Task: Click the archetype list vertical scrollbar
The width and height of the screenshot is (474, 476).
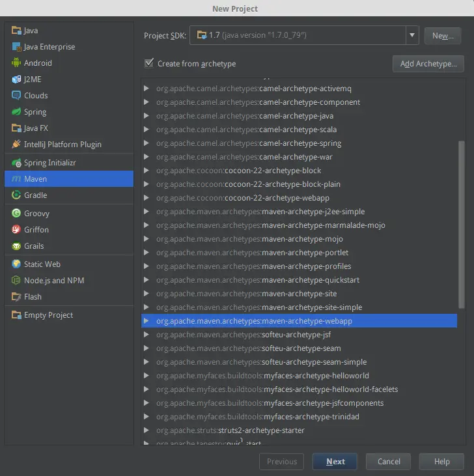Action: tap(461, 225)
